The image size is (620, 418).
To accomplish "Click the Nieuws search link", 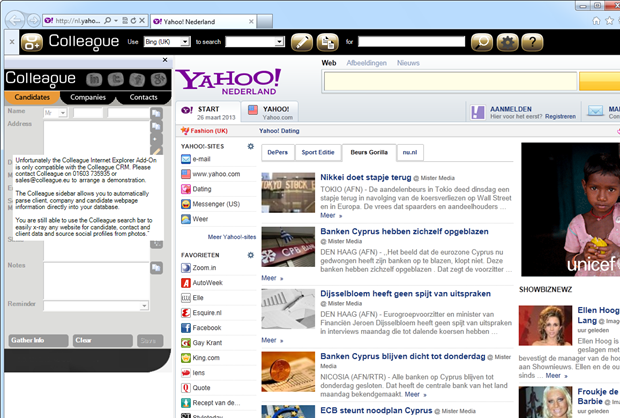I will coord(408,63).
